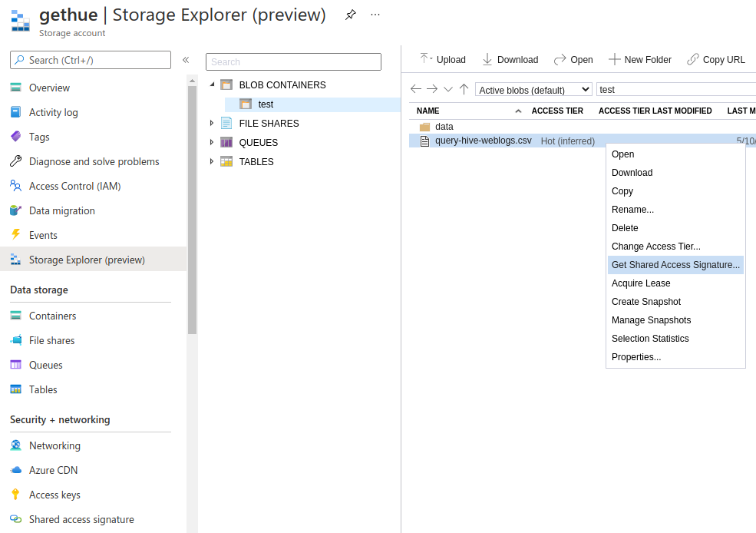The image size is (756, 533).
Task: Open the Networking settings
Action: [x=54, y=445]
